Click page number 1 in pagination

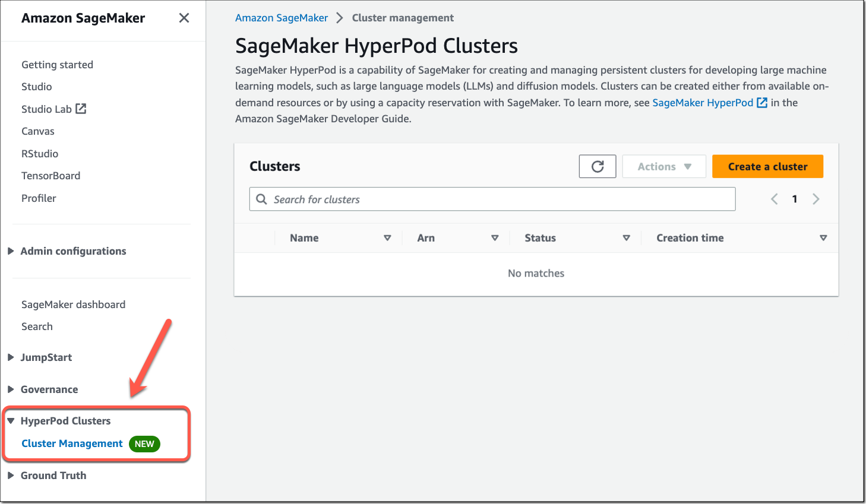click(795, 199)
